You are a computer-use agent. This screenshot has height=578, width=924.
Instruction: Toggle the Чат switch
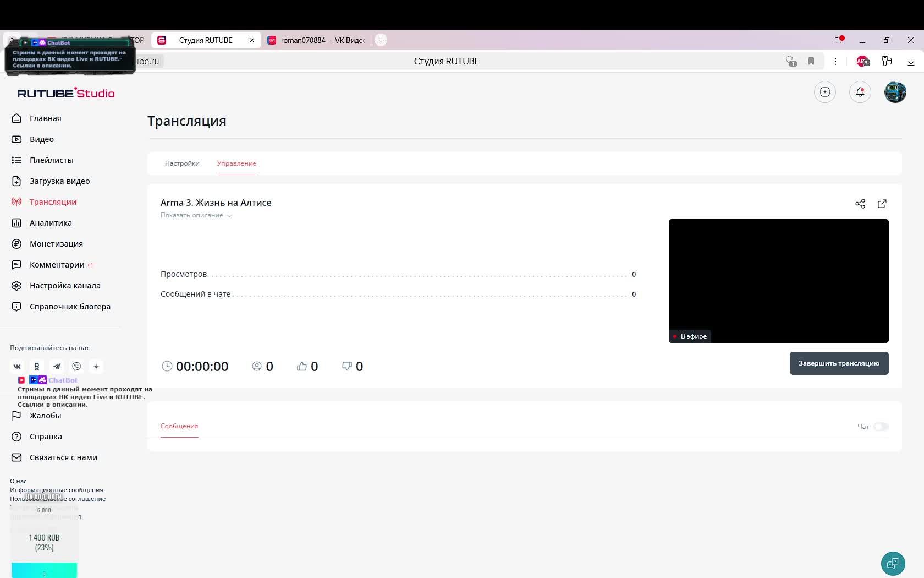tap(881, 427)
